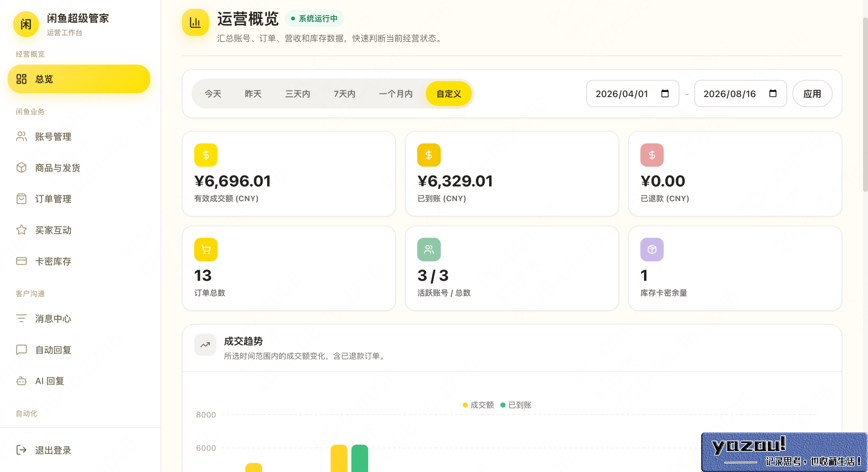Open 消息中心 sidebar menu item
Image resolution: width=868 pixels, height=472 pixels.
[79, 319]
